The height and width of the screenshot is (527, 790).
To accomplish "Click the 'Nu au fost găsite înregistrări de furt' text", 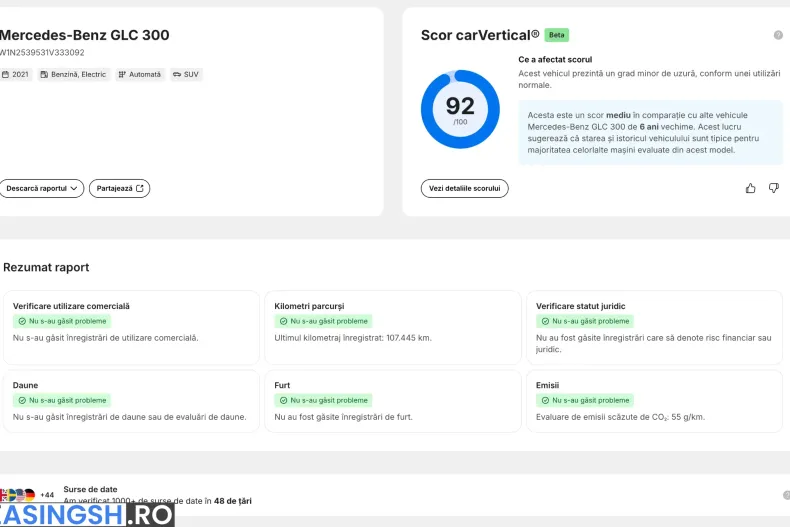I will tap(343, 417).
